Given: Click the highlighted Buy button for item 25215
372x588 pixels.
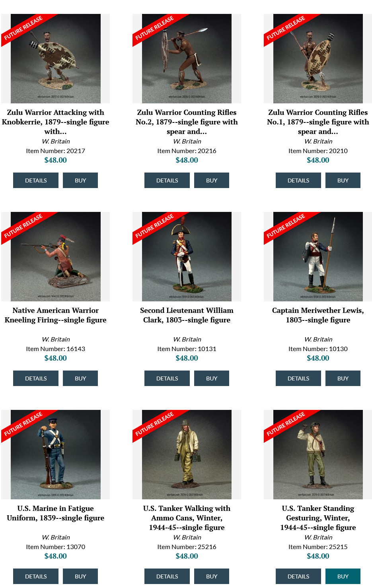Looking at the screenshot, I should pos(343,576).
